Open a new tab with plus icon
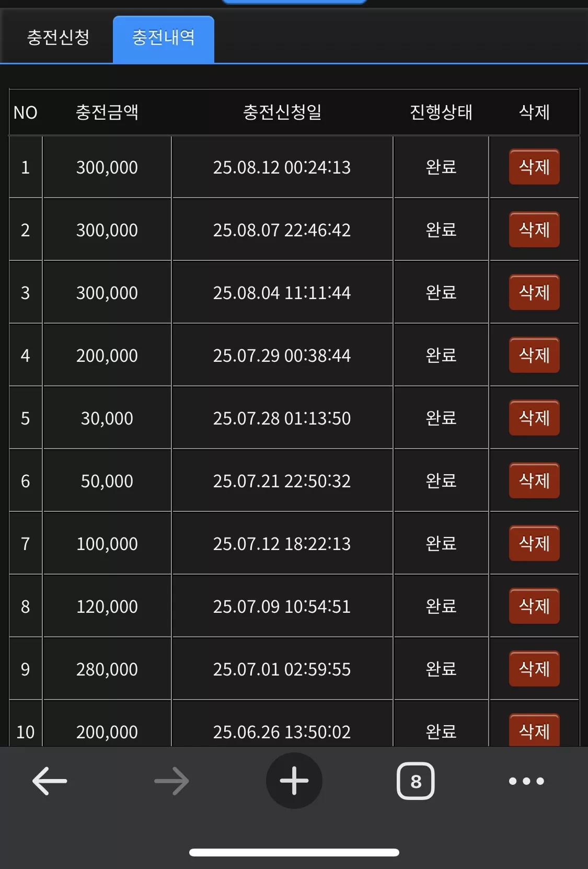The image size is (588, 869). coord(294,781)
